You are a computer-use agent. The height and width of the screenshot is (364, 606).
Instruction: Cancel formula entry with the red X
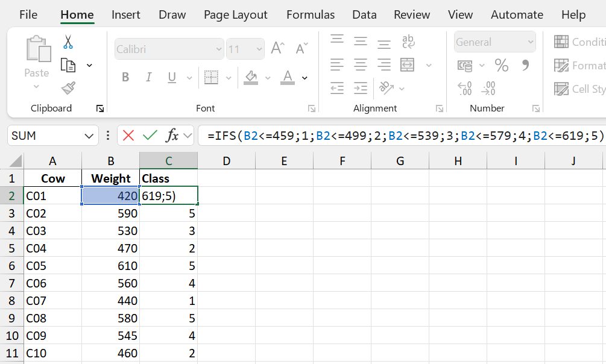[x=128, y=136]
